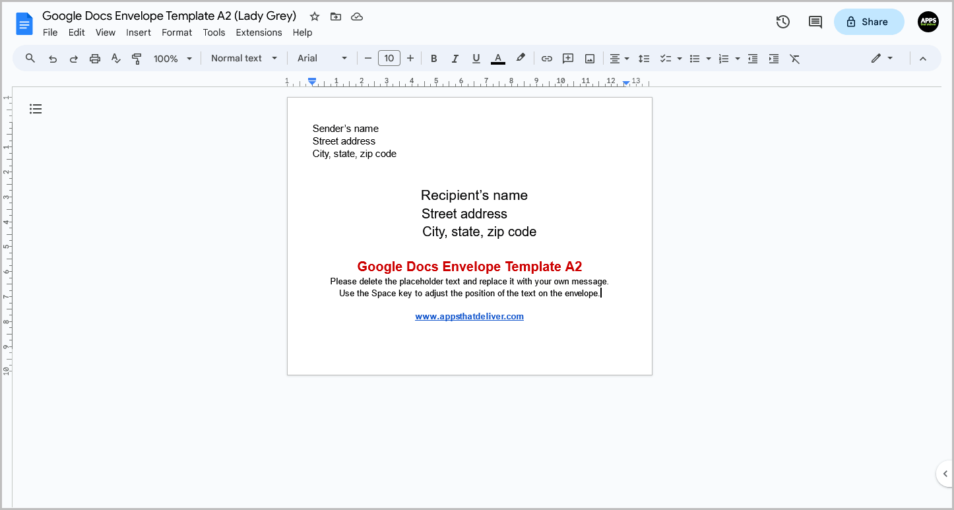This screenshot has height=510, width=954.
Task: Open the editing mode pencil dropdown
Action: click(881, 58)
